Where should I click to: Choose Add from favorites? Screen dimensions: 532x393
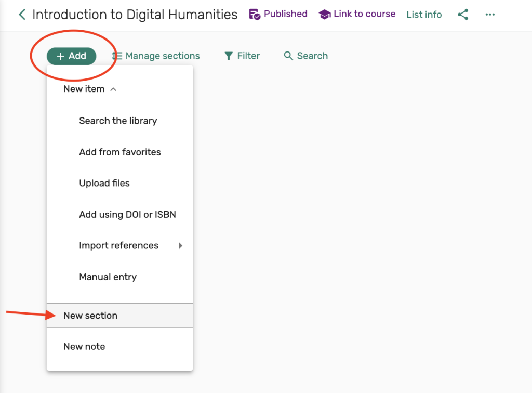pos(120,152)
